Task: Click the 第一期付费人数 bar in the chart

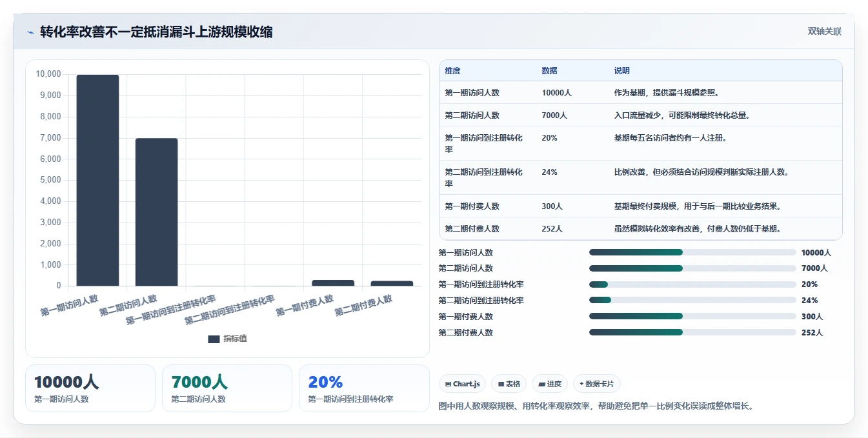Action: [333, 283]
